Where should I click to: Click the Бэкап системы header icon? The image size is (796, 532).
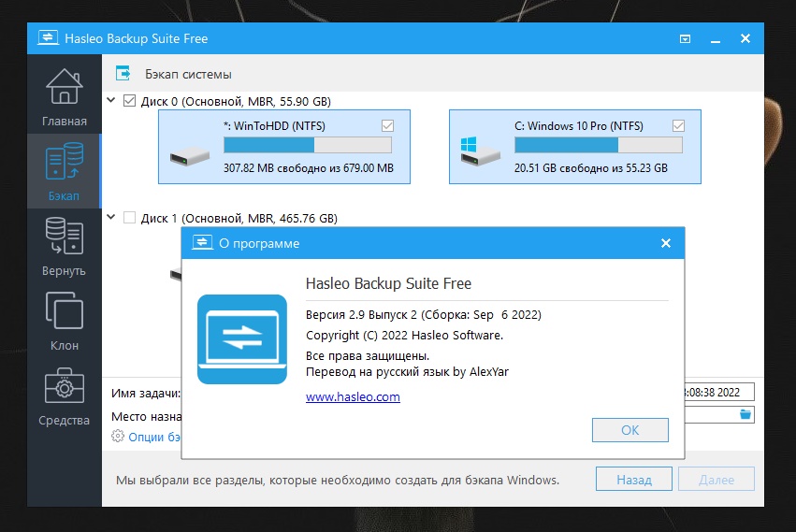click(123, 73)
